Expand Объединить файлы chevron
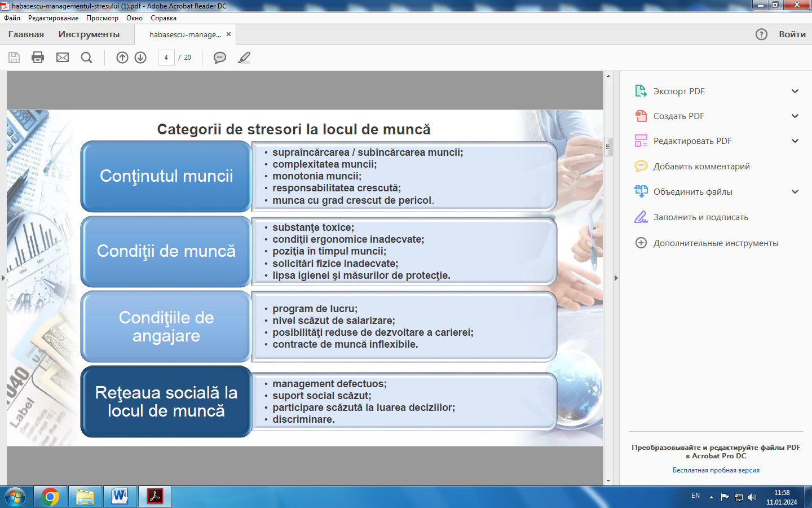Screen dimensions: 812x508 795,192
